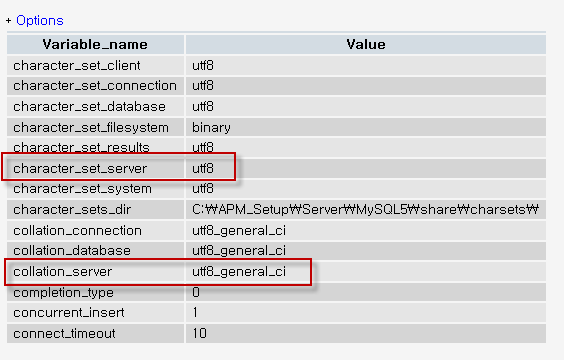Select the Value column header

tap(366, 45)
